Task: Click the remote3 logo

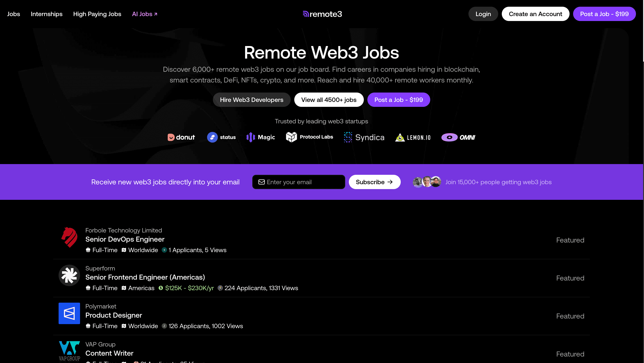Action: (322, 14)
